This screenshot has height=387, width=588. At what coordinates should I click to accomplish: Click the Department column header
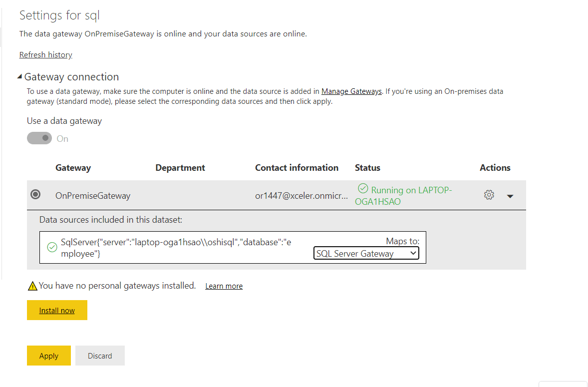(x=180, y=168)
